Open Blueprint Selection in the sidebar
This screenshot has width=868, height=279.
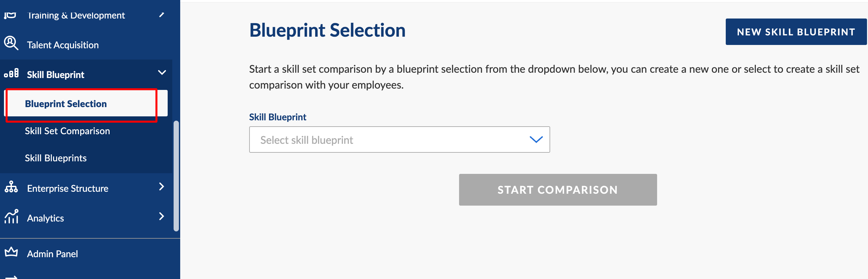pyautogui.click(x=66, y=104)
